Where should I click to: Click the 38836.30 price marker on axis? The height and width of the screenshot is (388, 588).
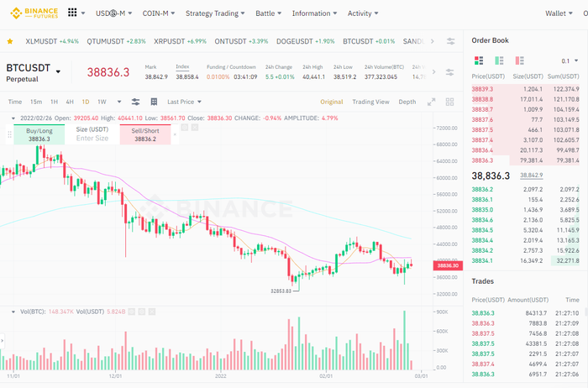pos(448,265)
